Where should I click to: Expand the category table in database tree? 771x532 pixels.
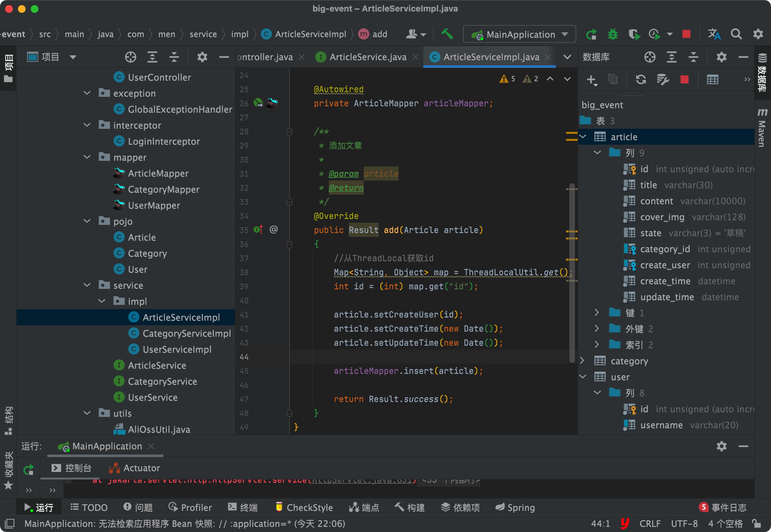pos(582,361)
